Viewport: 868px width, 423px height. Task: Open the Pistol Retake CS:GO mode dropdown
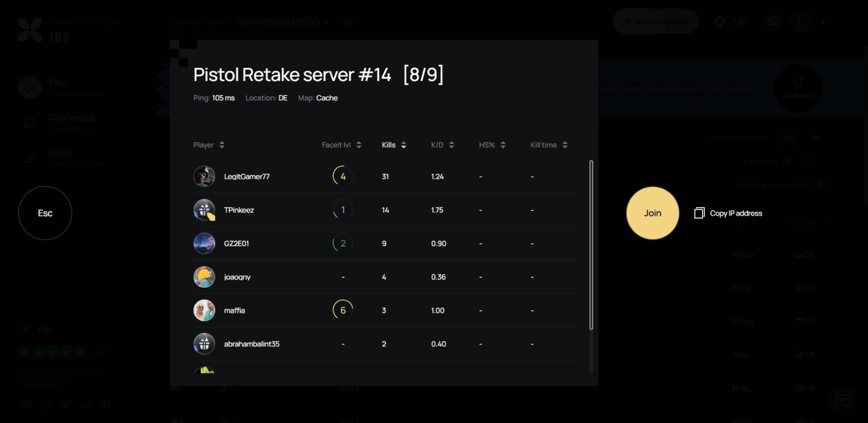click(x=283, y=21)
